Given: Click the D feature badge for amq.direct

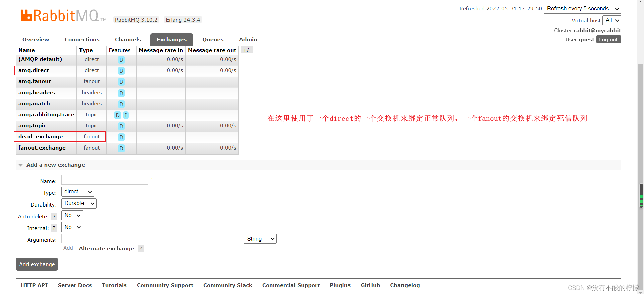Looking at the screenshot, I should click(121, 71).
